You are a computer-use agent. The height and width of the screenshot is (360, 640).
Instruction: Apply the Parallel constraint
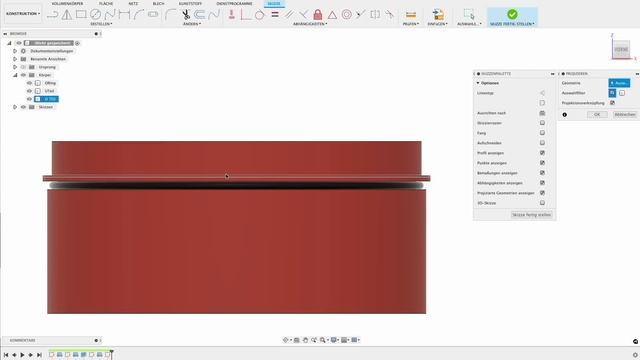(289, 15)
